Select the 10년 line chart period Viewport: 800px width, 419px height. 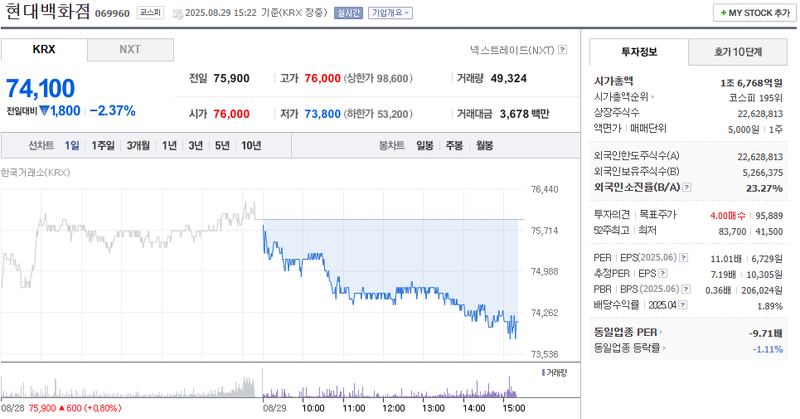[251, 145]
